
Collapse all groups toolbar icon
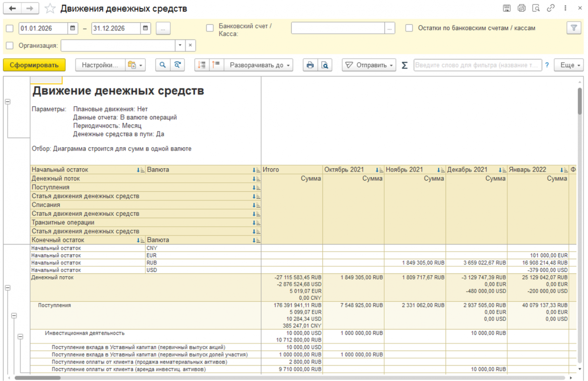point(216,65)
